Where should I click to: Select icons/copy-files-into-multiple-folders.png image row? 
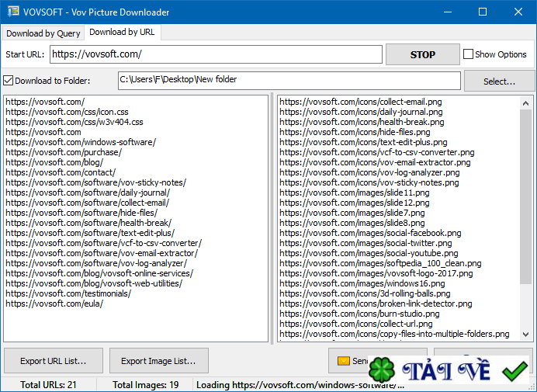394,334
